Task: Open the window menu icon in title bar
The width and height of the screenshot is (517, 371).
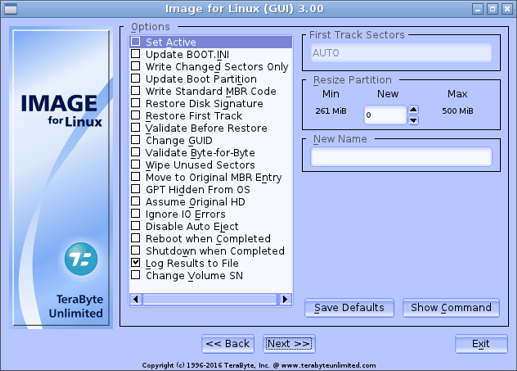Action: click(x=11, y=9)
